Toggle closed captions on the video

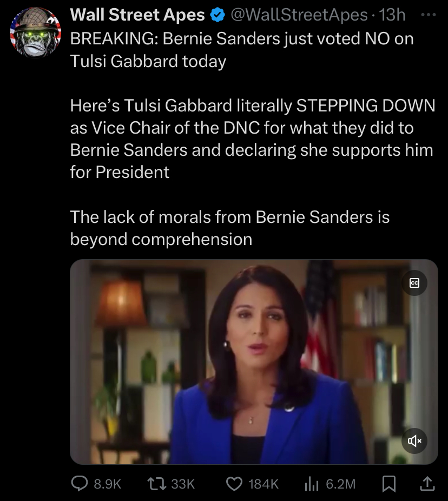point(414,283)
